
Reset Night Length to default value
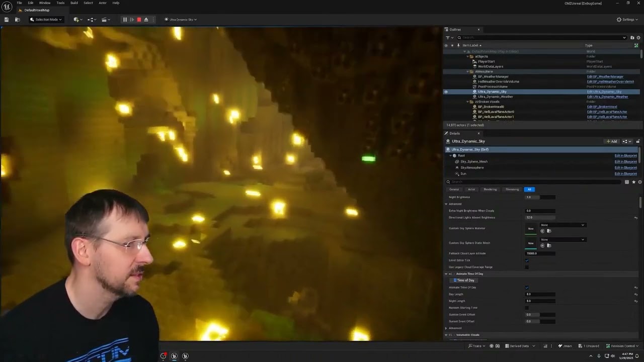[x=636, y=301]
